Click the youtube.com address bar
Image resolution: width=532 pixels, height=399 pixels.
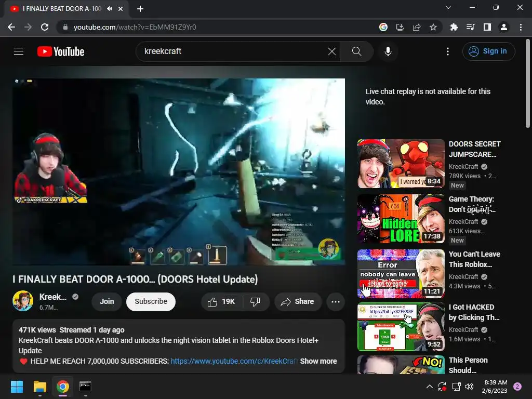pos(217,27)
